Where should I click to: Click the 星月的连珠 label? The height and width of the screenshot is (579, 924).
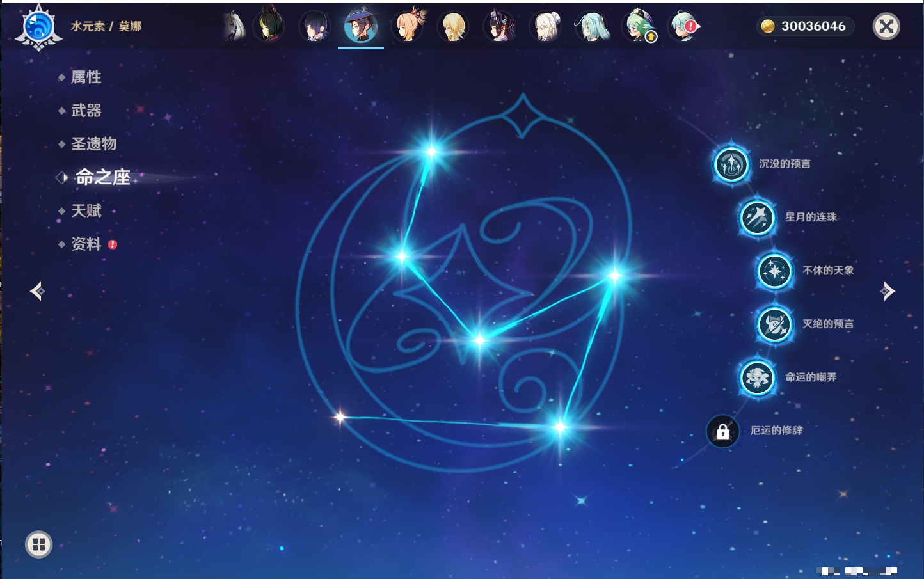click(811, 217)
